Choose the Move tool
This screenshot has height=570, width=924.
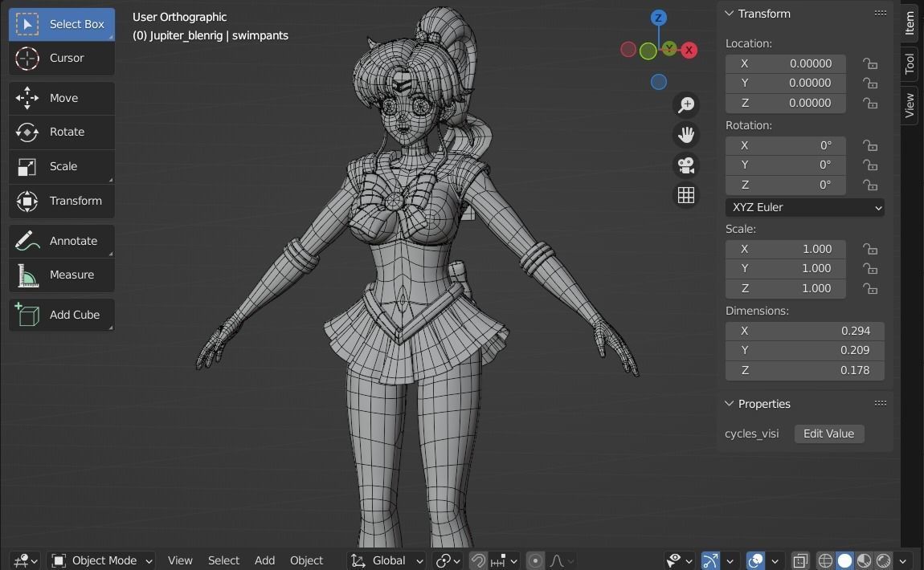[62, 98]
